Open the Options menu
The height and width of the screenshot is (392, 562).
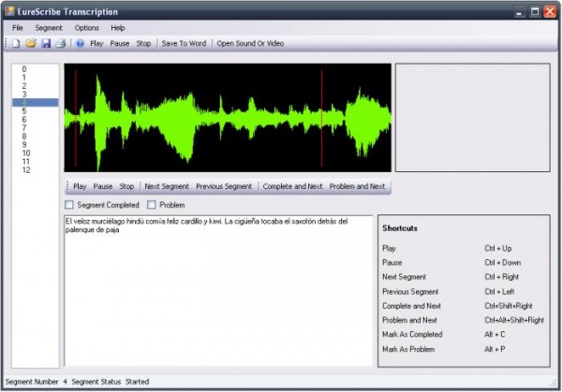click(86, 28)
